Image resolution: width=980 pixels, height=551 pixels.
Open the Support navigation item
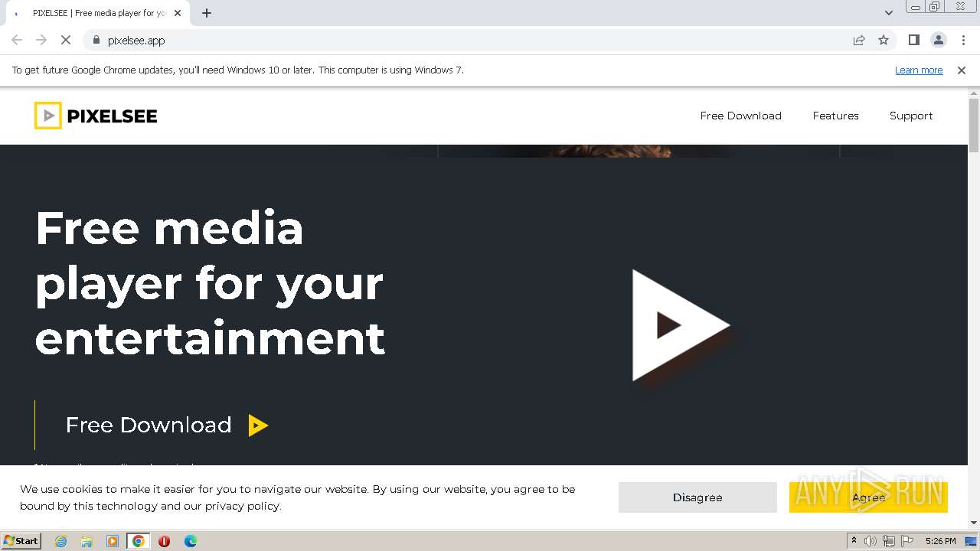[x=911, y=116]
